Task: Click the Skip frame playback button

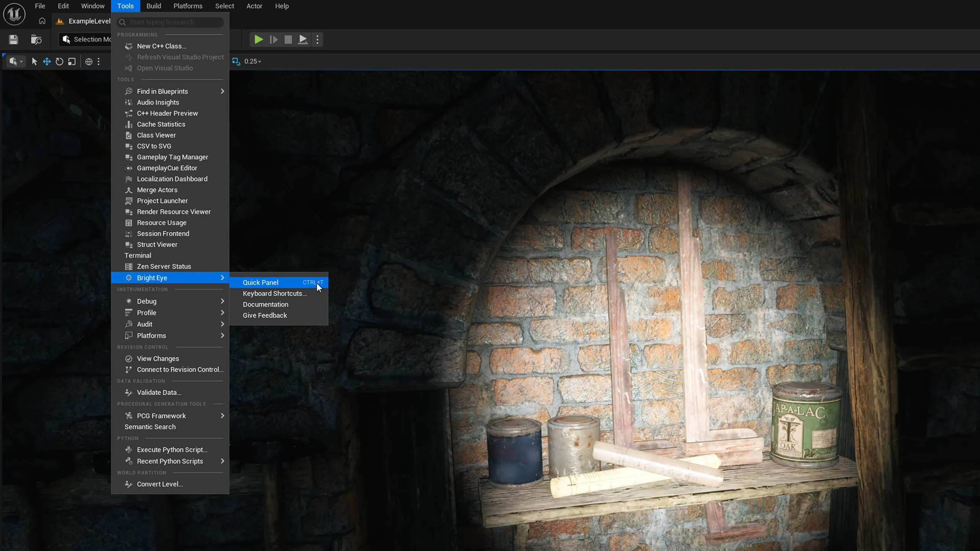Action: [274, 39]
